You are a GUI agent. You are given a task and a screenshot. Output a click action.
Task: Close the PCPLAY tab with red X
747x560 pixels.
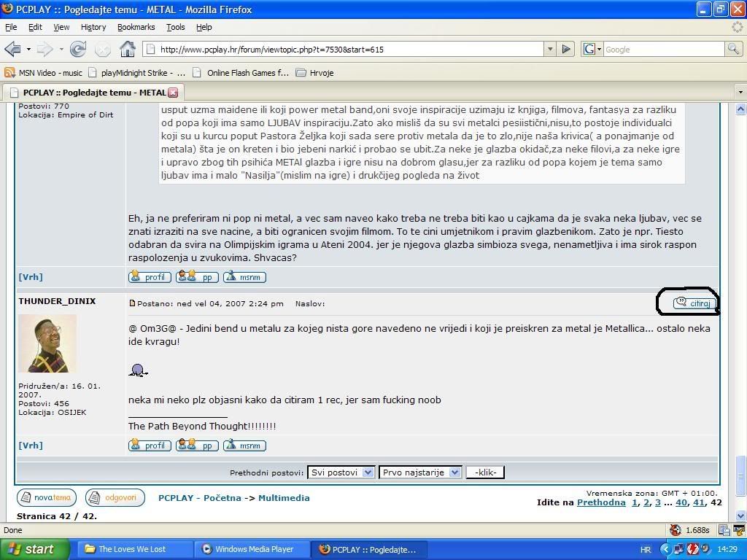click(x=173, y=93)
